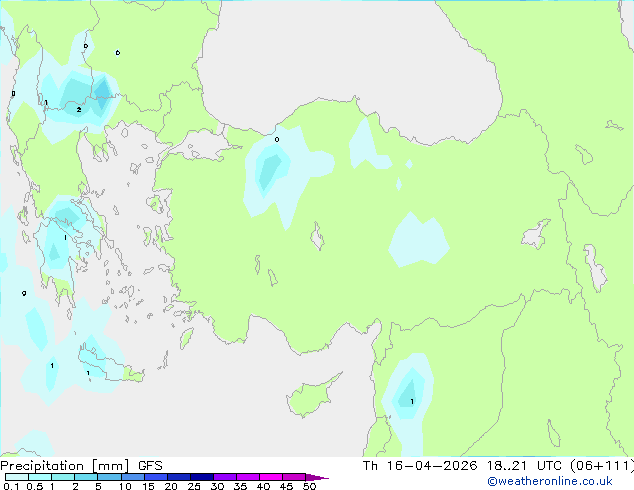Click the weatheronline.co.uk copyright link

click(x=549, y=481)
